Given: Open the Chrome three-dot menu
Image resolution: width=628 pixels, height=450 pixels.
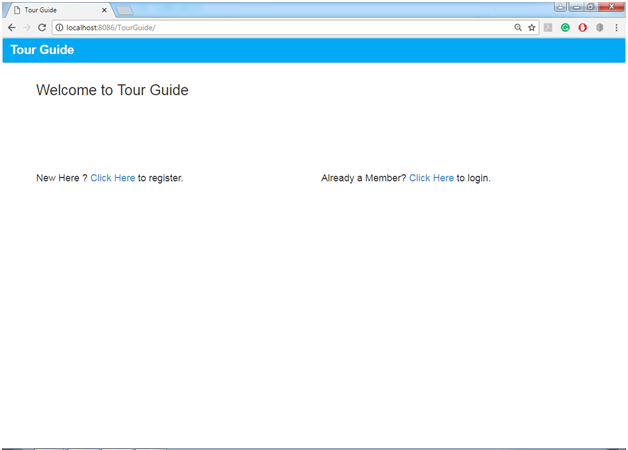Looking at the screenshot, I should point(616,28).
